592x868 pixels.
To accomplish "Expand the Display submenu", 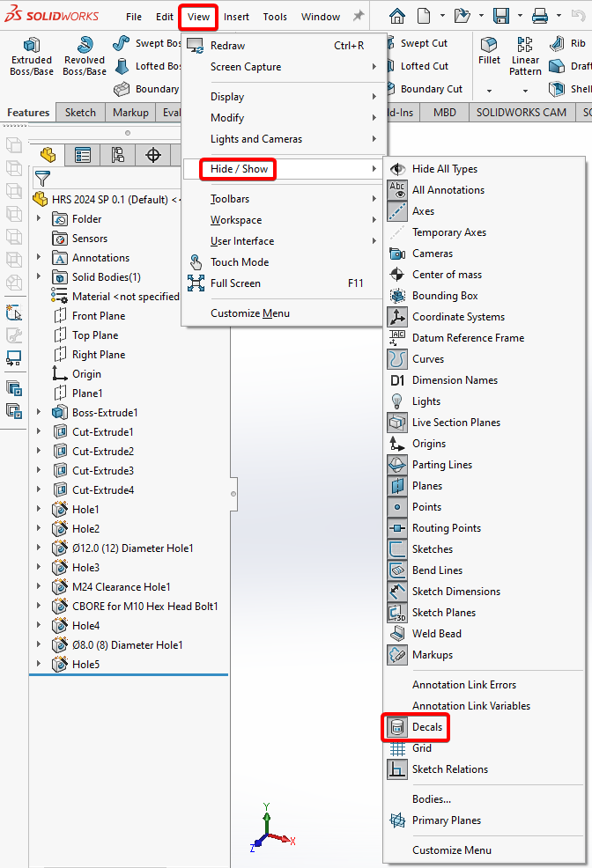I will point(285,97).
